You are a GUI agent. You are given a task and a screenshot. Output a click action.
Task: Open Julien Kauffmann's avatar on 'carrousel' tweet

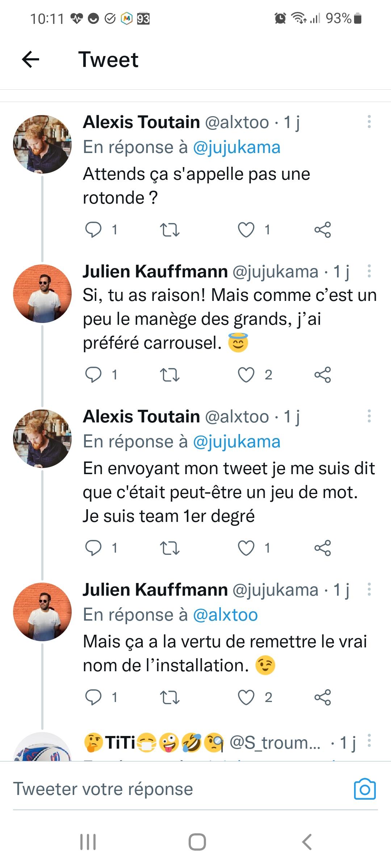(42, 294)
